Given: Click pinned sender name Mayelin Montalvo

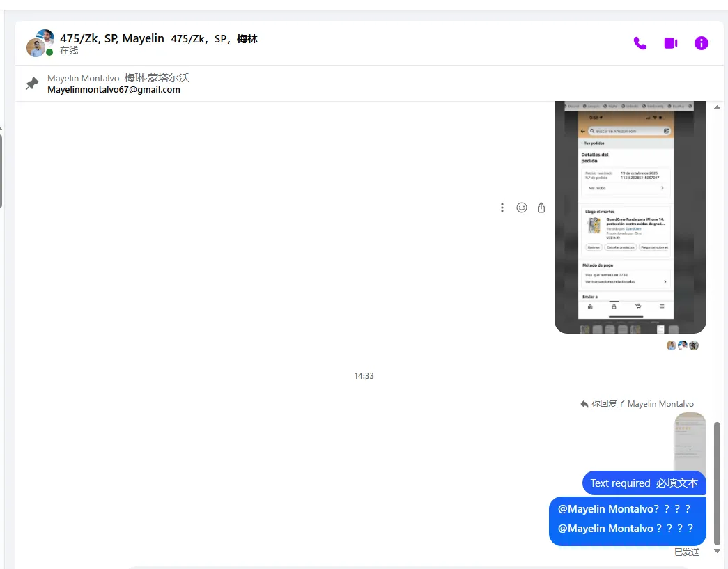Looking at the screenshot, I should 84,78.
